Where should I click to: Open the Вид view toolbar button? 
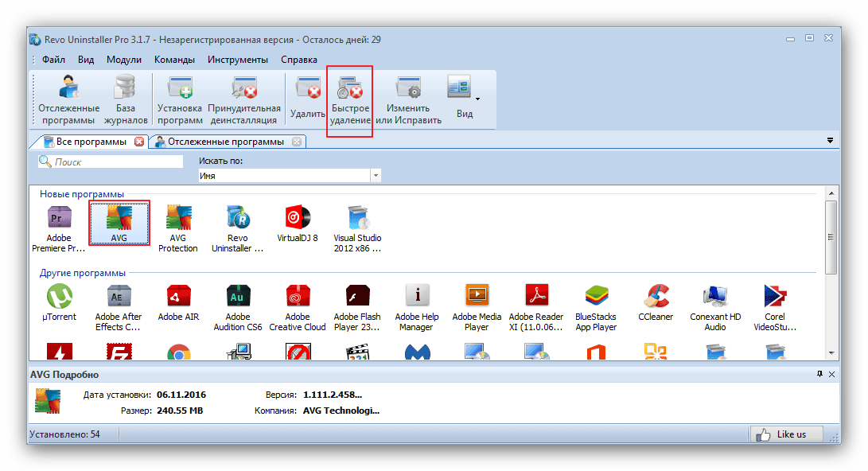tap(464, 99)
